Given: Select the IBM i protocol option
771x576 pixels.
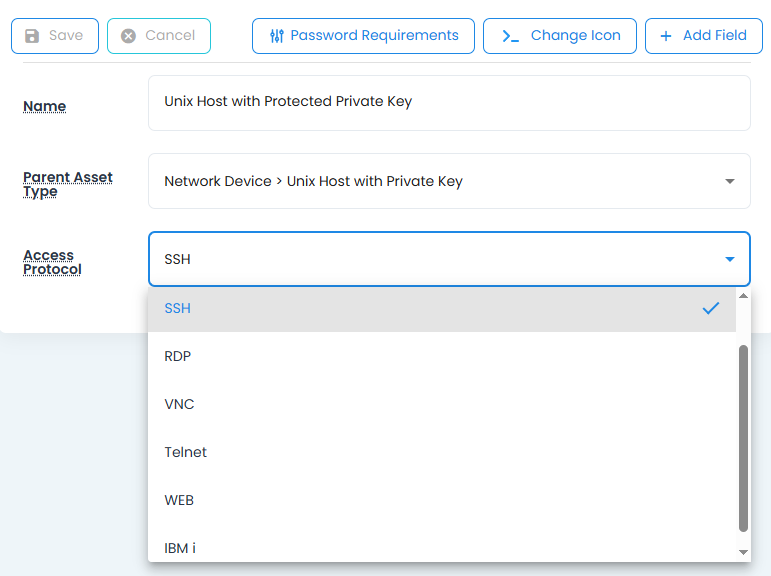Looking at the screenshot, I should (180, 548).
